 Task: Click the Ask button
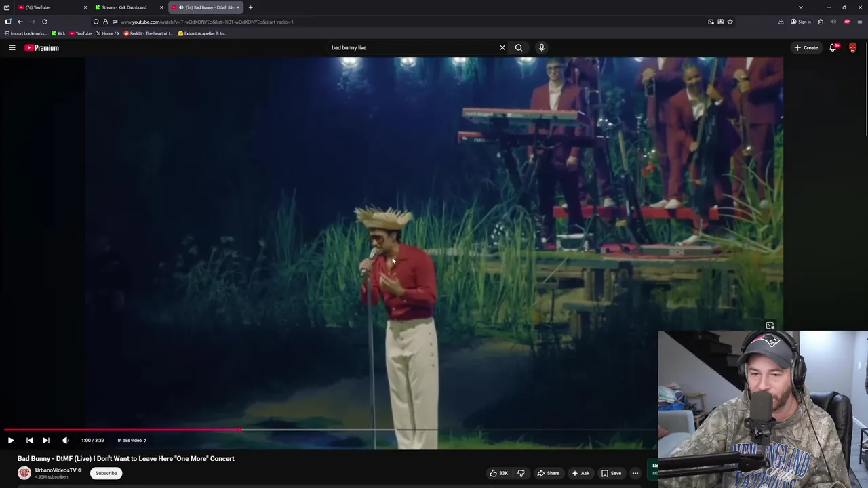click(x=580, y=473)
